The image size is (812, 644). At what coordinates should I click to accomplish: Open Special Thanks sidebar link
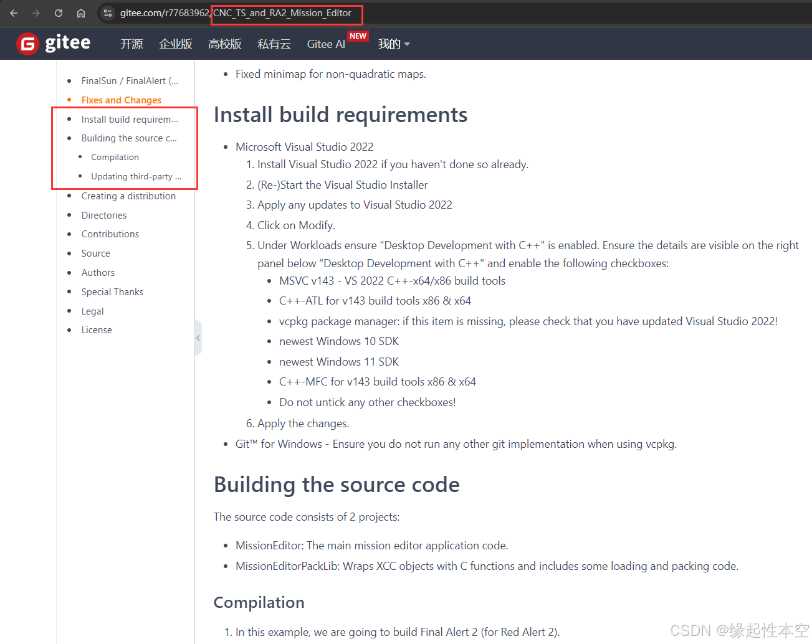click(x=112, y=291)
